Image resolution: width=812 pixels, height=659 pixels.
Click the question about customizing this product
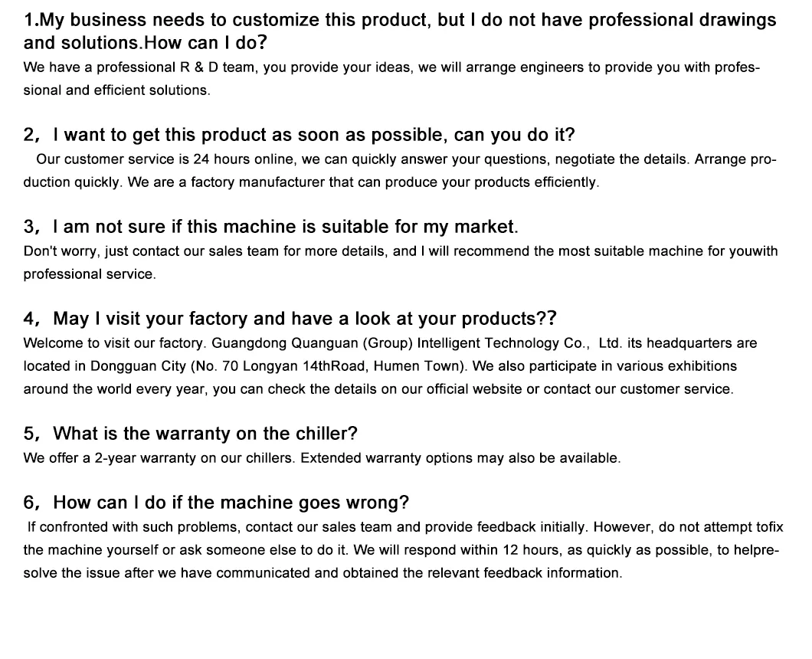point(398,31)
